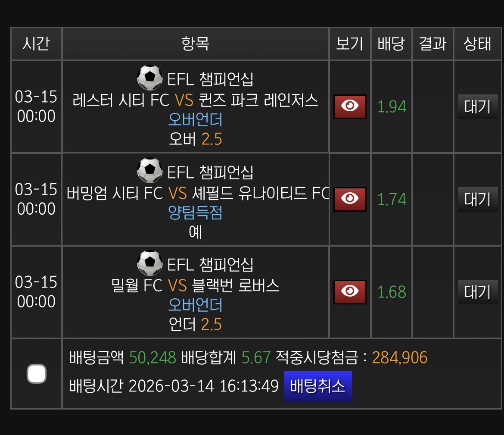Select the 배당 column header
The width and height of the screenshot is (504, 435).
point(391,44)
